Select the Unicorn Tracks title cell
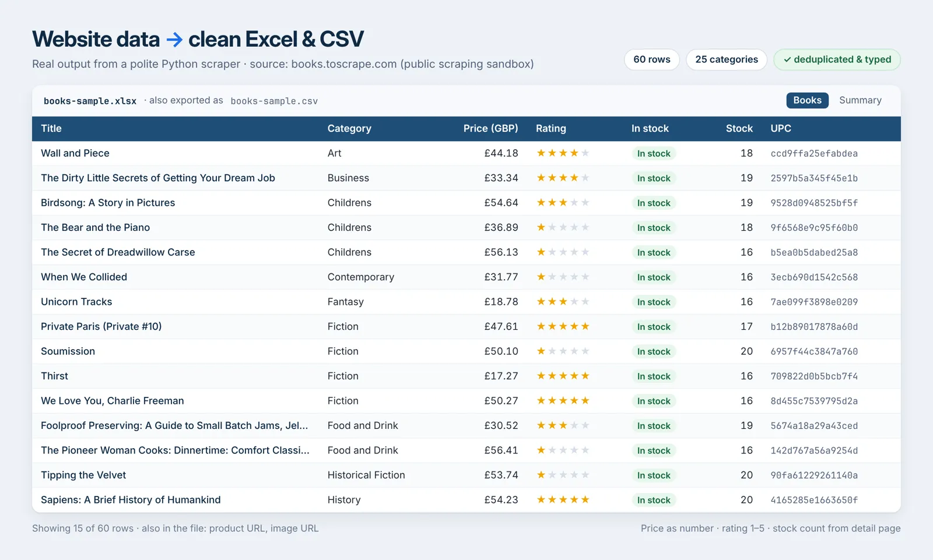The image size is (933, 560). (76, 302)
